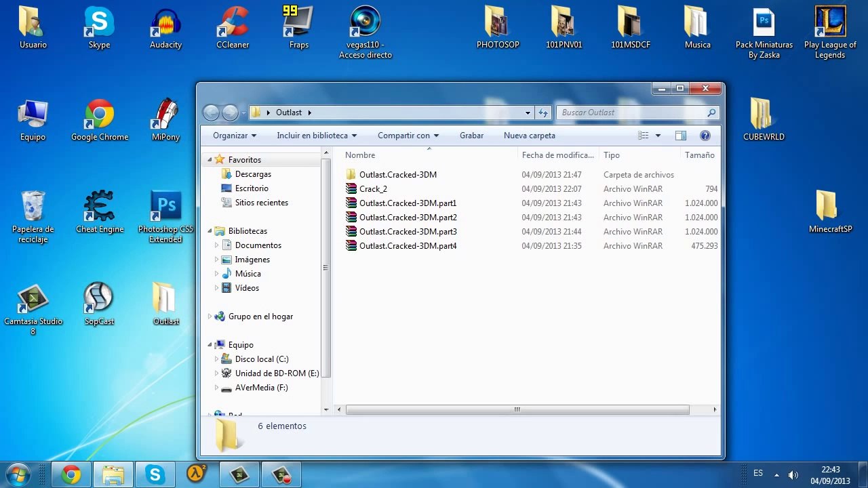The image size is (868, 488).
Task: Open CUBEWRLD folder on desktop
Action: tap(764, 120)
